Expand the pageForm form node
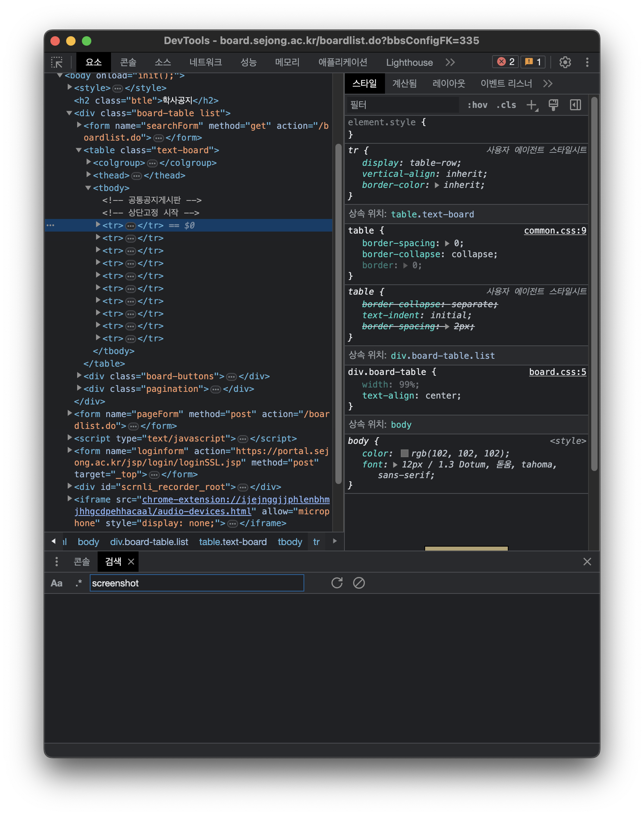 [70, 413]
